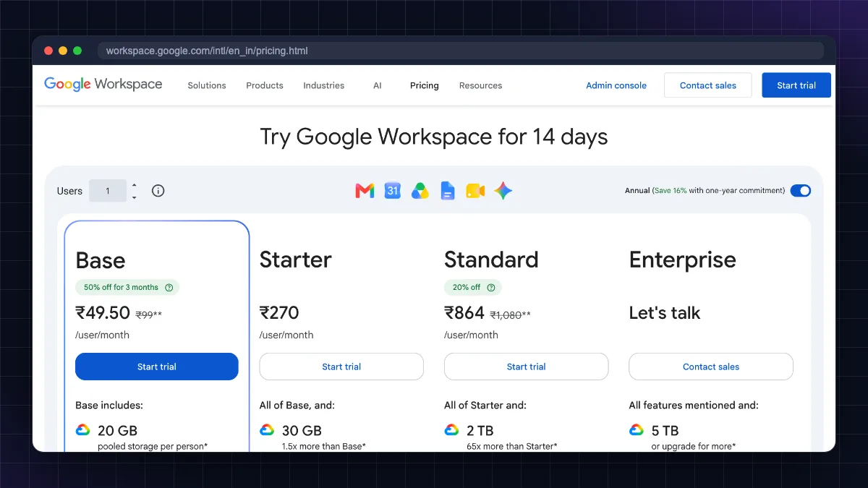Click the green window maximize dot
This screenshot has height=488, width=868.
tap(77, 51)
